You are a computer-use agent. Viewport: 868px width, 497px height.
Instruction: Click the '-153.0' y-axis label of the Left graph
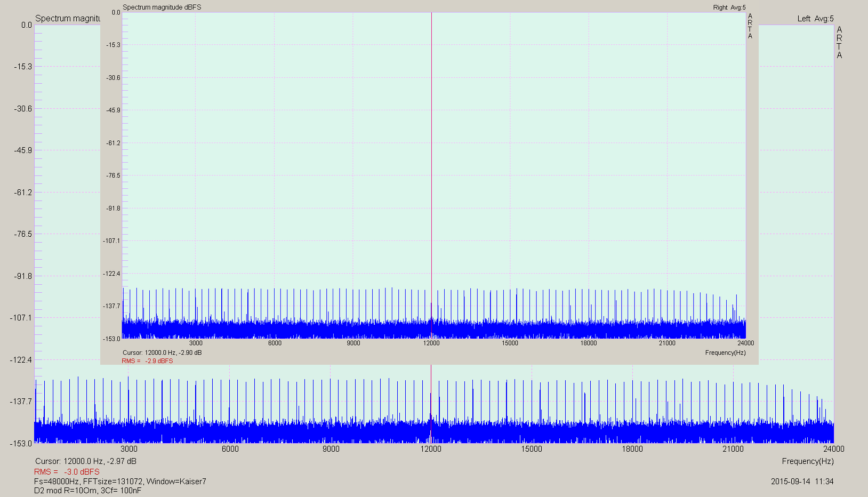pyautogui.click(x=21, y=444)
